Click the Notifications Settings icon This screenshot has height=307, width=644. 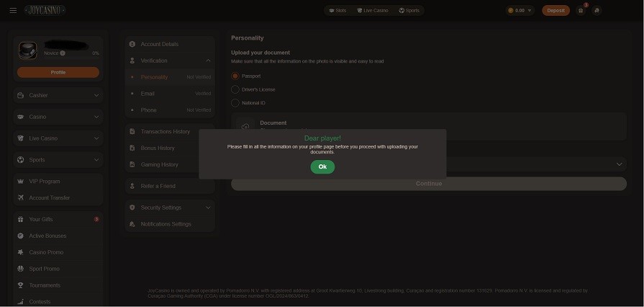[132, 224]
